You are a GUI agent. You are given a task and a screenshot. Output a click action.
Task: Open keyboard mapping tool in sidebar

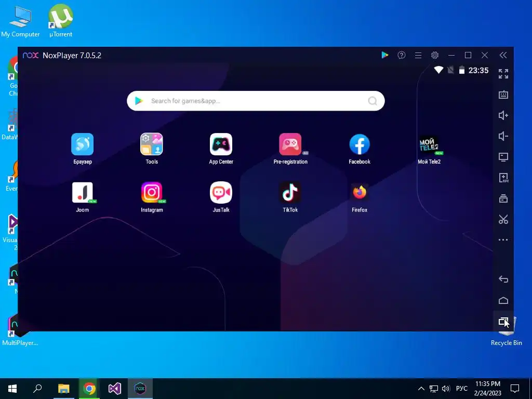tap(503, 95)
